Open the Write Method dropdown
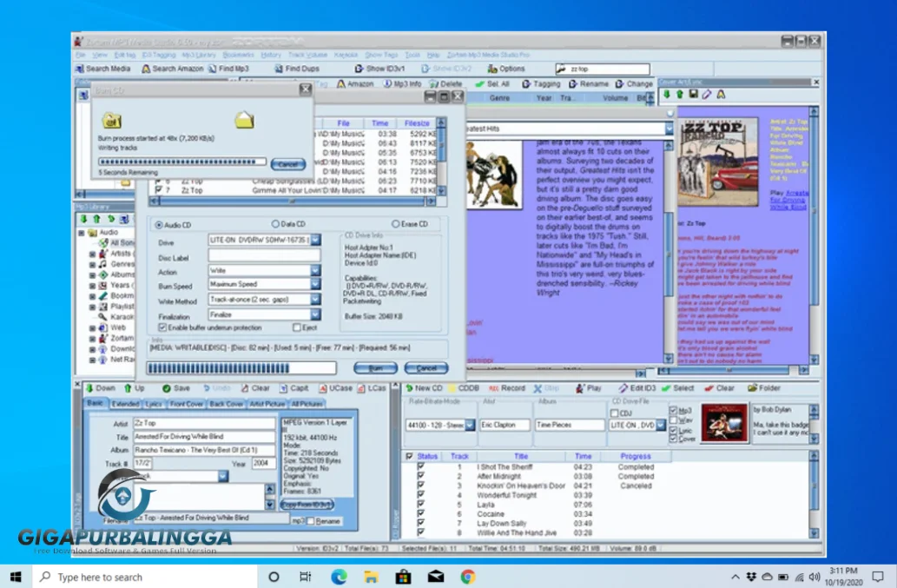Screen dimensions: 897x588 click(315, 299)
